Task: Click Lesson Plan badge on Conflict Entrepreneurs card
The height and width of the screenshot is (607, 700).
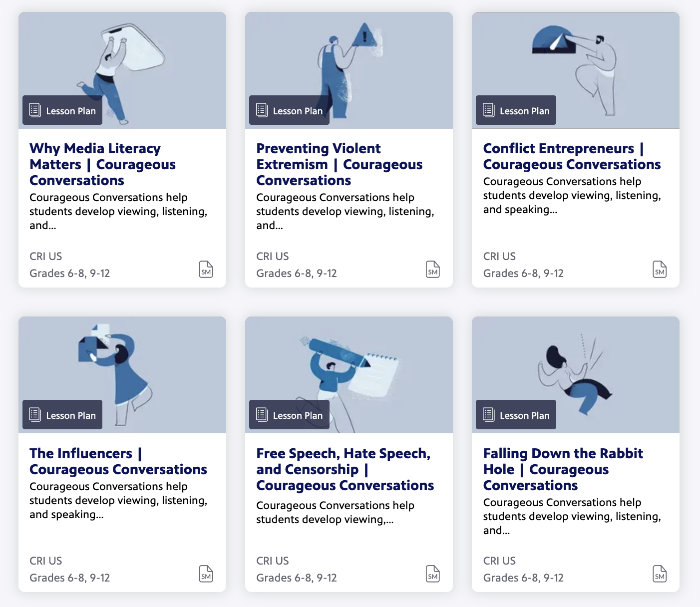Action: [516, 110]
